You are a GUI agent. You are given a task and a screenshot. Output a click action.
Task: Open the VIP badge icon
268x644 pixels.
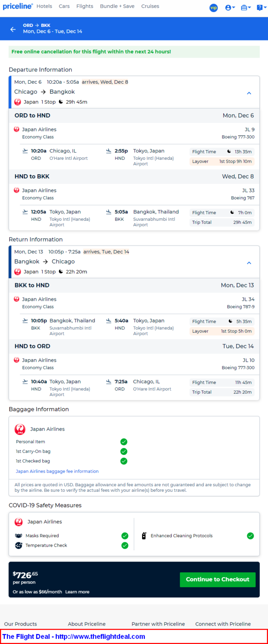214,8
